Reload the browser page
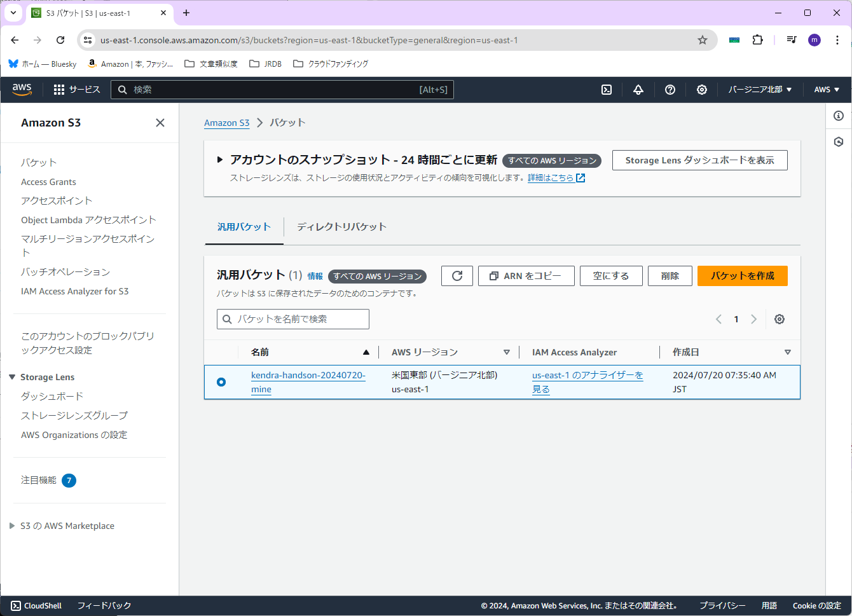The width and height of the screenshot is (852, 616). pos(60,40)
